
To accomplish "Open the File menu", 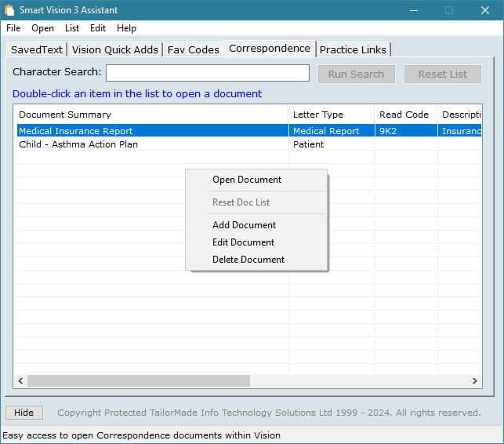I will (x=13, y=28).
